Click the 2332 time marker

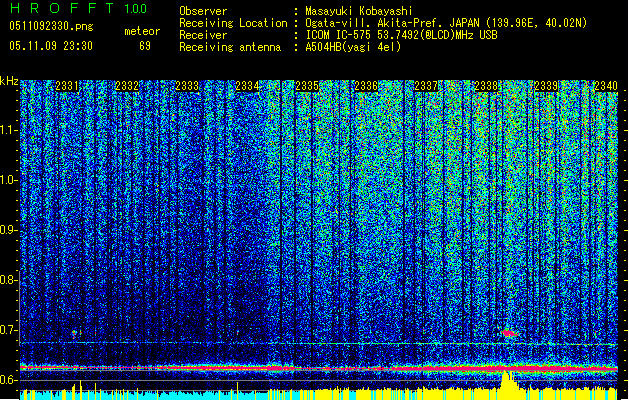[127, 86]
